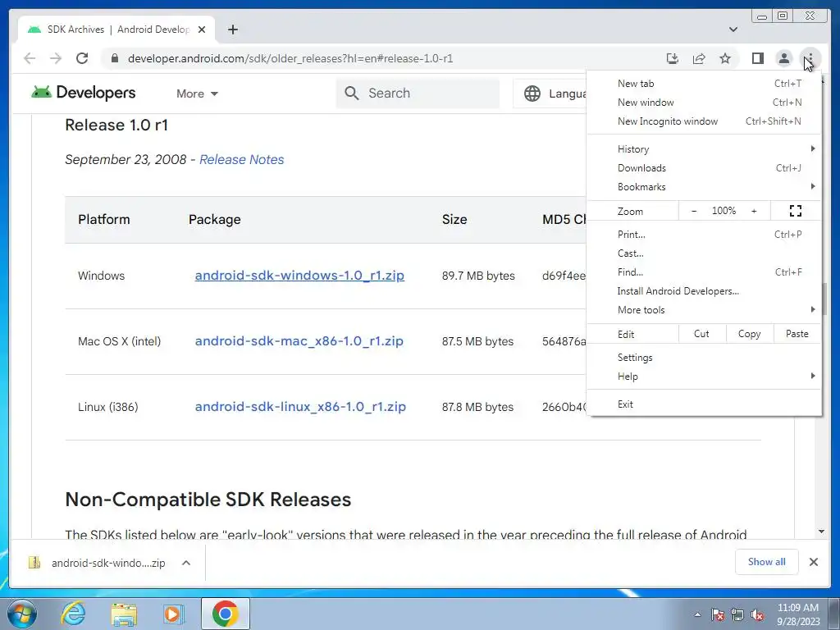Click the Linux (i386) platform cell
This screenshot has height=630, width=840.
pyautogui.click(x=107, y=407)
